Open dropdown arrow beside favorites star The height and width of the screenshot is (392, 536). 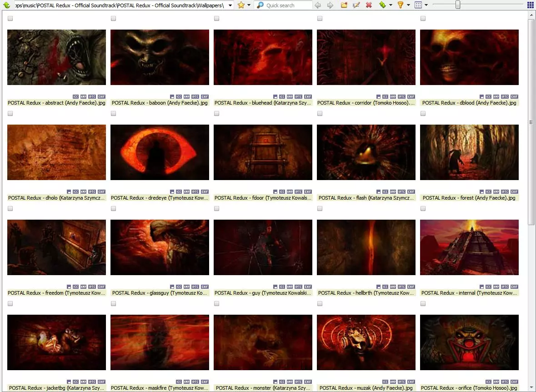click(249, 5)
